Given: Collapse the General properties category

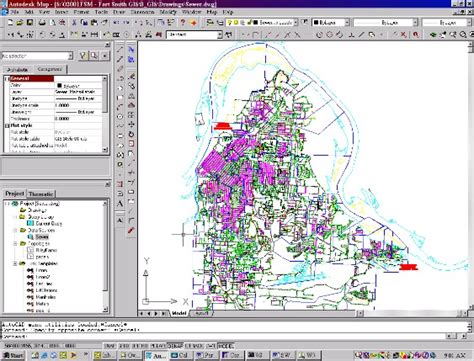Looking at the screenshot, I should pyautogui.click(x=7, y=79).
